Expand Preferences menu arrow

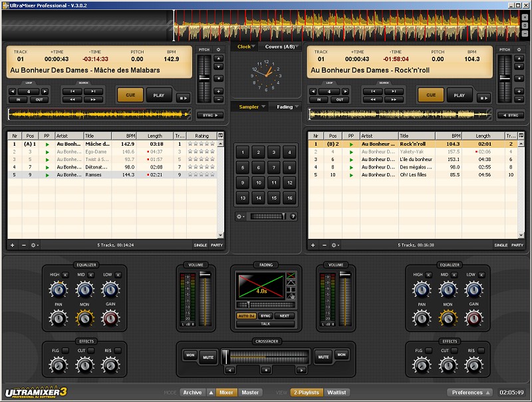[488, 392]
